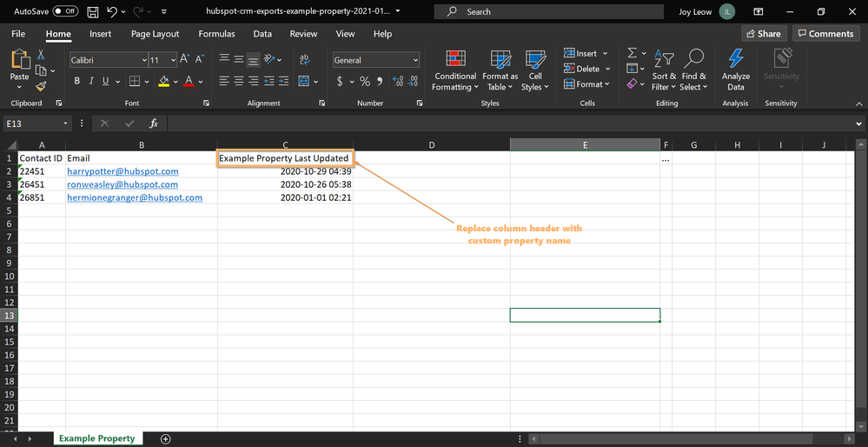This screenshot has height=447, width=868.
Task: Click the Save icon in title bar
Action: 93,11
